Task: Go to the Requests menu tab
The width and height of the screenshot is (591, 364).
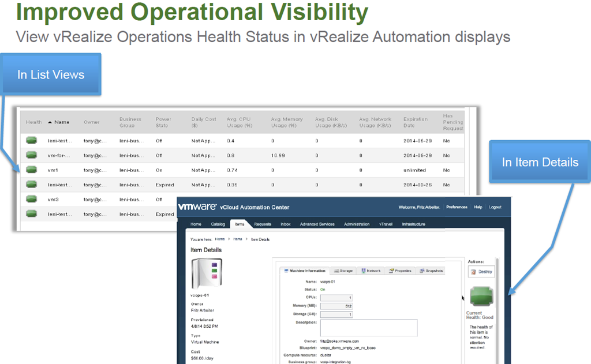Action: tap(263, 224)
